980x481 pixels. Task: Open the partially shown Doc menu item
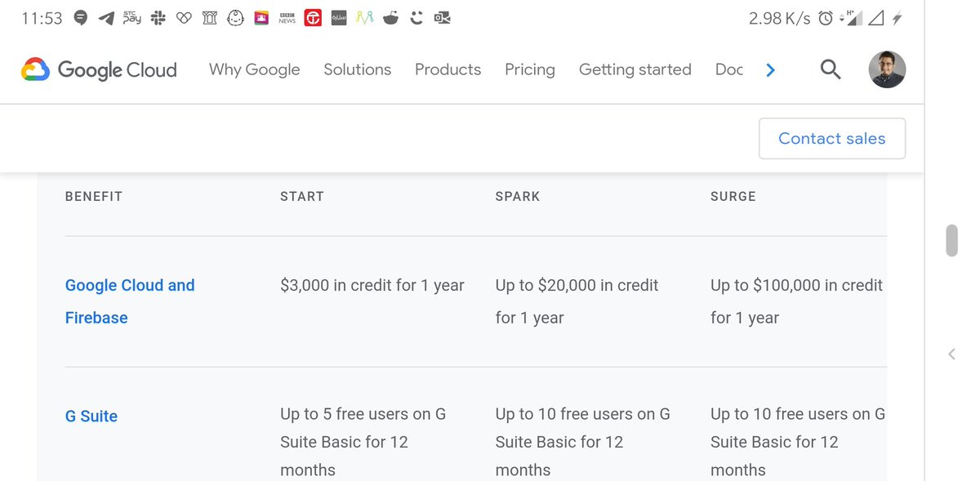(729, 69)
